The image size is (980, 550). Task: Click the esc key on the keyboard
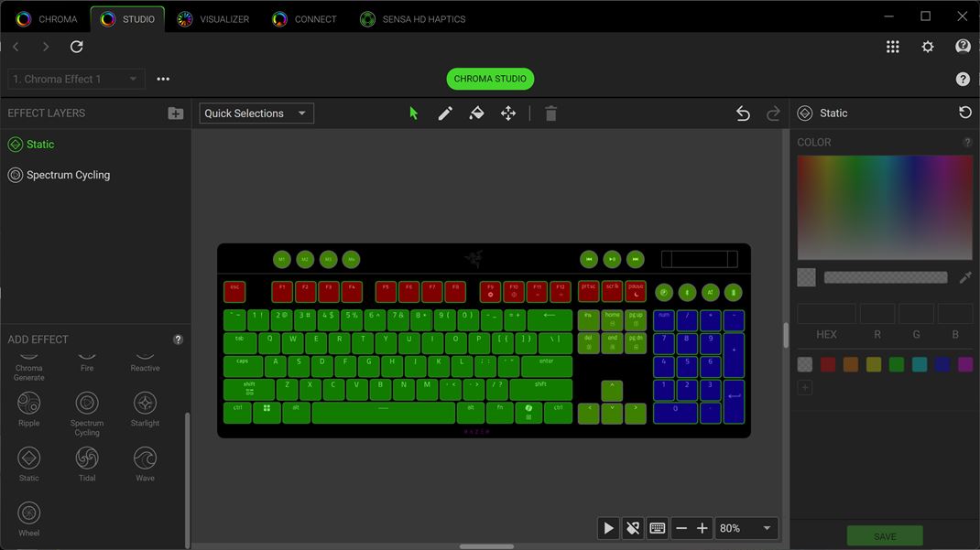(235, 292)
